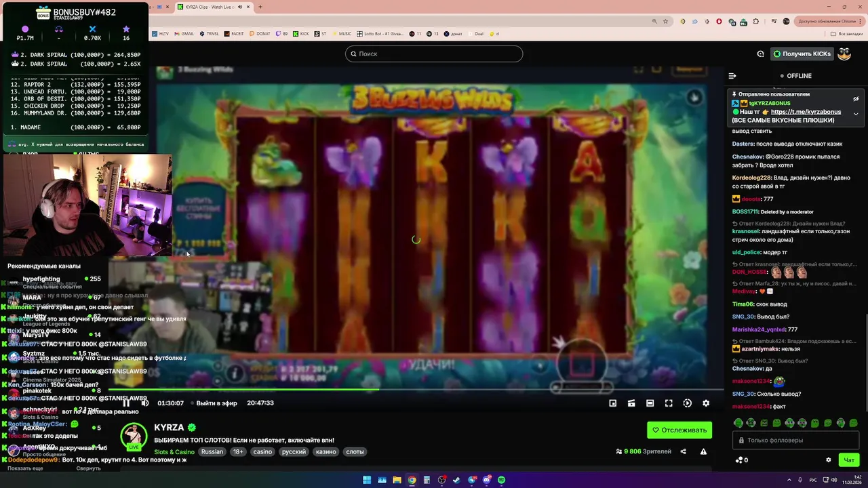Open Spotify from the taskbar

501,480
